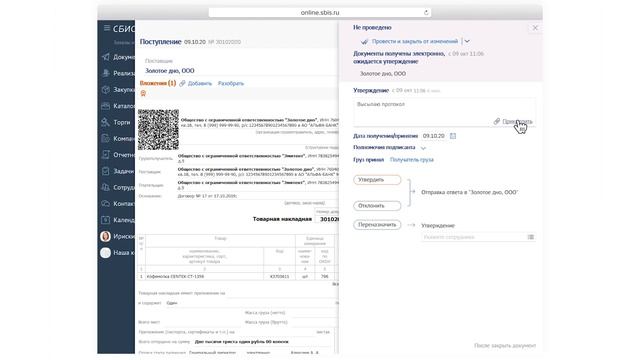
Task: Click the Разобрать link
Action: coord(231,83)
